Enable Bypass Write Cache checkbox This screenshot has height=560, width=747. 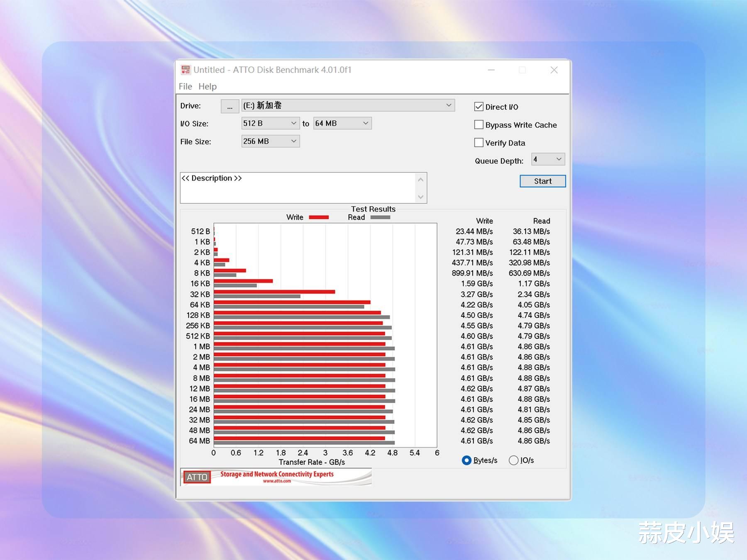479,124
